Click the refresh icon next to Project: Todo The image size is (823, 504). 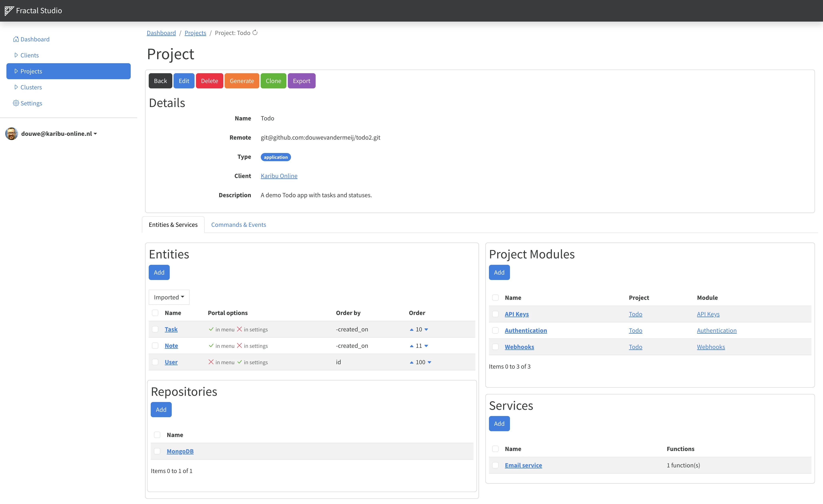point(255,33)
